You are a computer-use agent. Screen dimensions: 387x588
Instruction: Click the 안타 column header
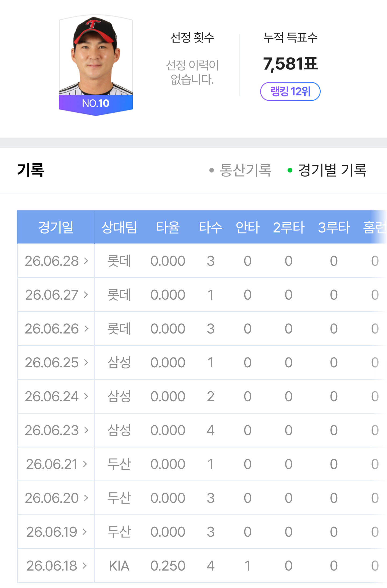coord(248,227)
